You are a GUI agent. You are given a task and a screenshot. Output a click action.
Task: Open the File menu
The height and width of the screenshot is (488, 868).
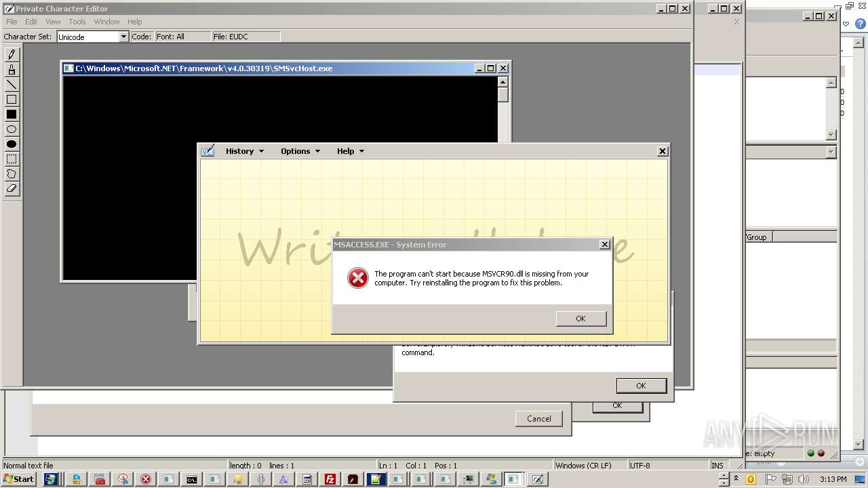(12, 22)
